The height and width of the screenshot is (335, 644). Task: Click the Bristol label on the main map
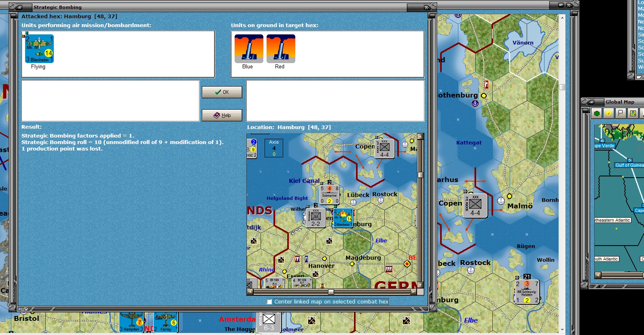coord(27,318)
